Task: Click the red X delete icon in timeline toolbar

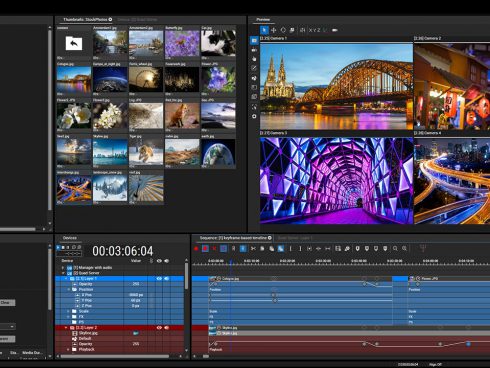Action: click(x=214, y=248)
